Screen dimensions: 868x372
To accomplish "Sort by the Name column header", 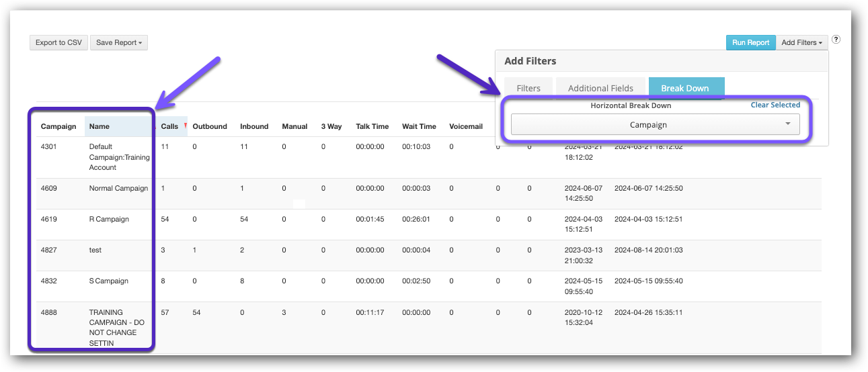I will pyautogui.click(x=99, y=126).
